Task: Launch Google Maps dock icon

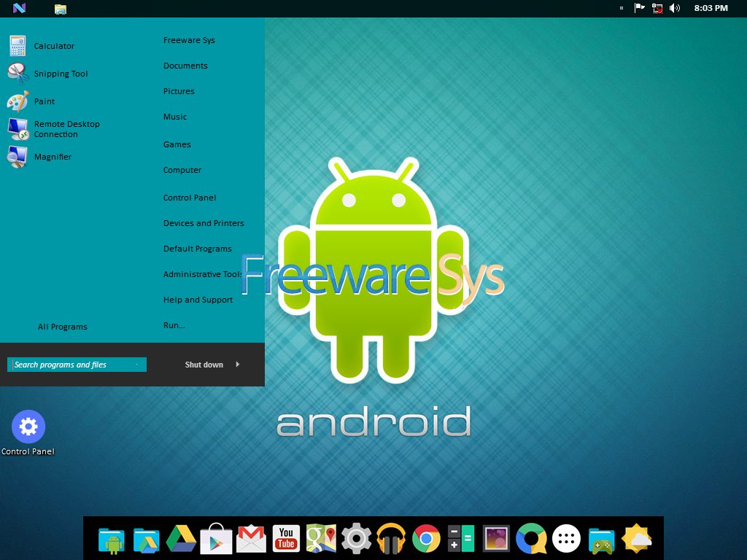Action: point(321,539)
